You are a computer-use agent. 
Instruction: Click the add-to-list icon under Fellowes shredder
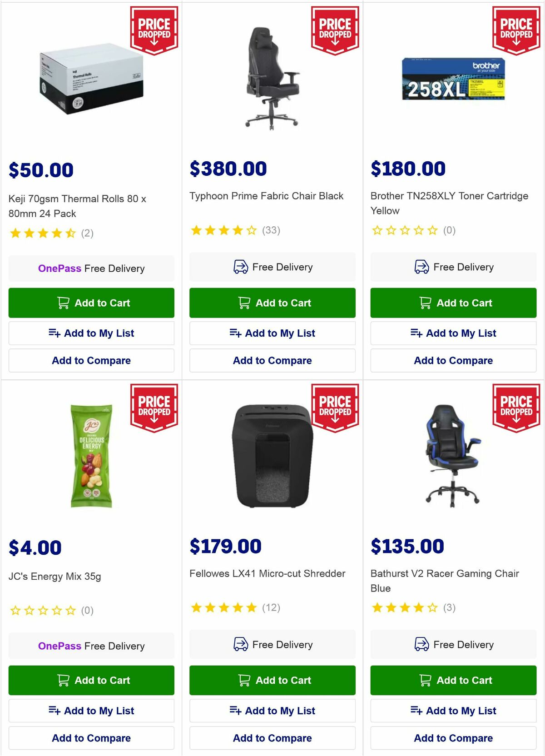(236, 711)
